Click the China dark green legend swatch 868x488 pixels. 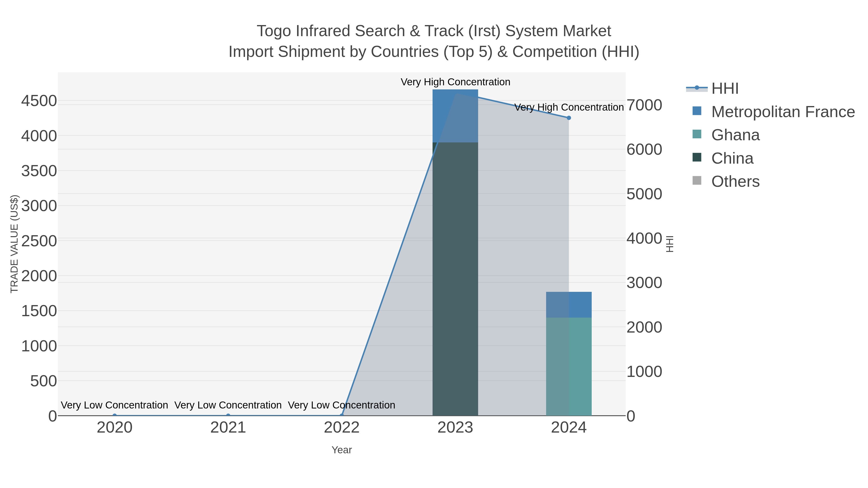(697, 157)
